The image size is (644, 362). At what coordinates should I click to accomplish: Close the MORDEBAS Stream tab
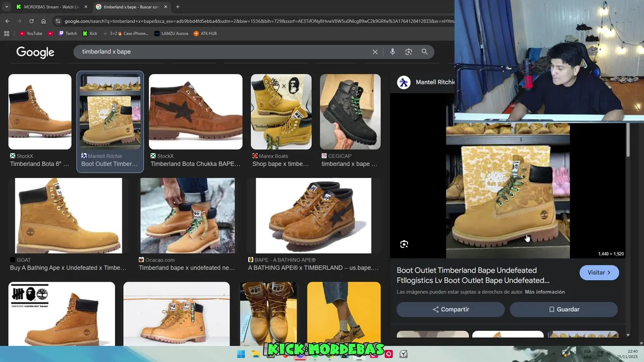coord(86,7)
